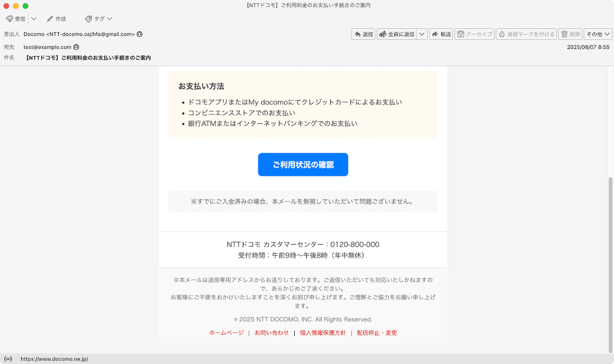Click recipient test@example.com
Viewport: 614px width, 364px height.
coord(48,47)
